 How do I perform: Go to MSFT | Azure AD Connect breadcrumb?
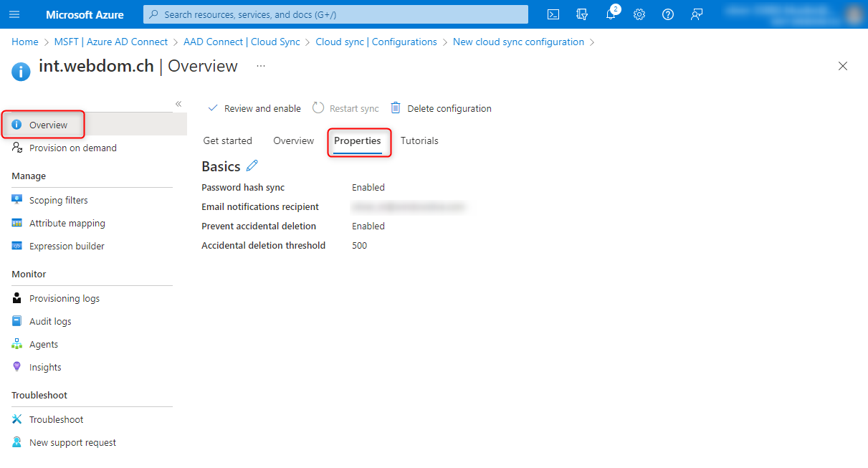click(x=111, y=42)
